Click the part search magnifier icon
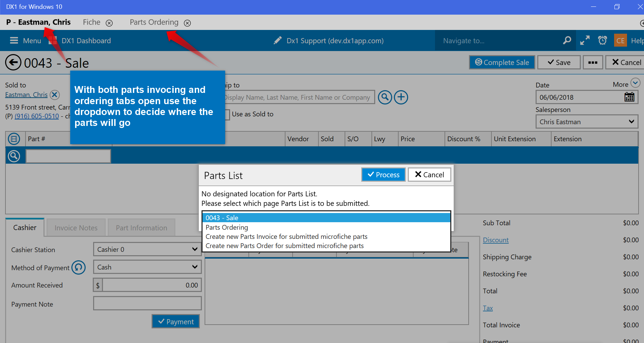This screenshot has height=343, width=644. tap(14, 156)
